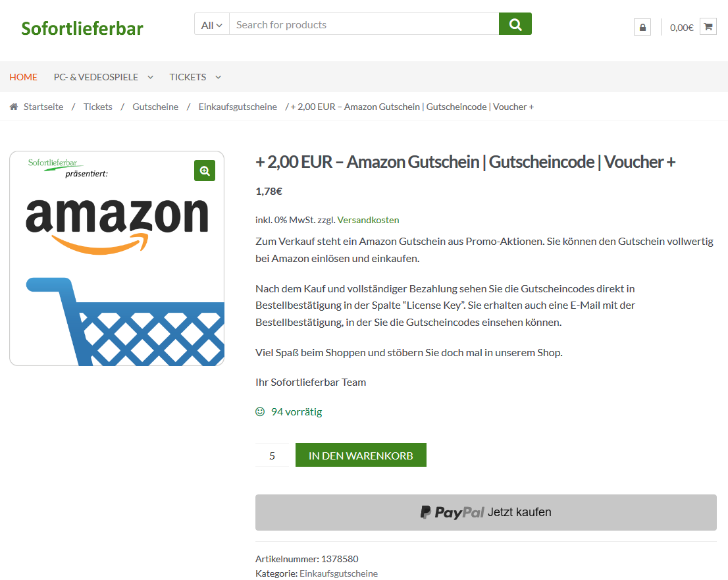Screen dimensions: 728x580
Task: Click the Amazon product thumbnail image
Action: (117, 263)
